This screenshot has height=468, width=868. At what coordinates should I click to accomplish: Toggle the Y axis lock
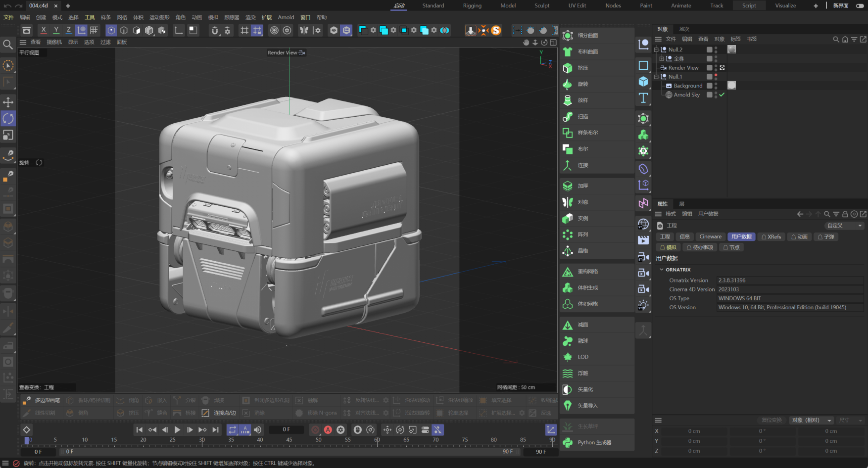pos(56,30)
